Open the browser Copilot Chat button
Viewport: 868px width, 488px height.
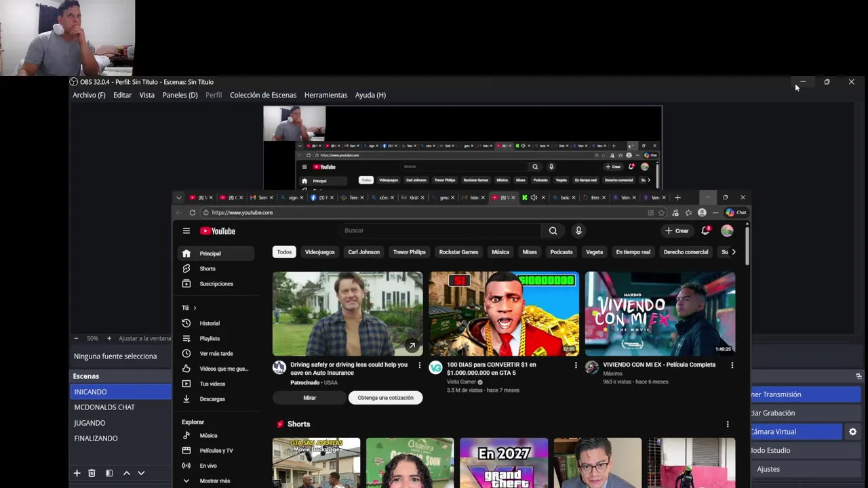click(736, 213)
